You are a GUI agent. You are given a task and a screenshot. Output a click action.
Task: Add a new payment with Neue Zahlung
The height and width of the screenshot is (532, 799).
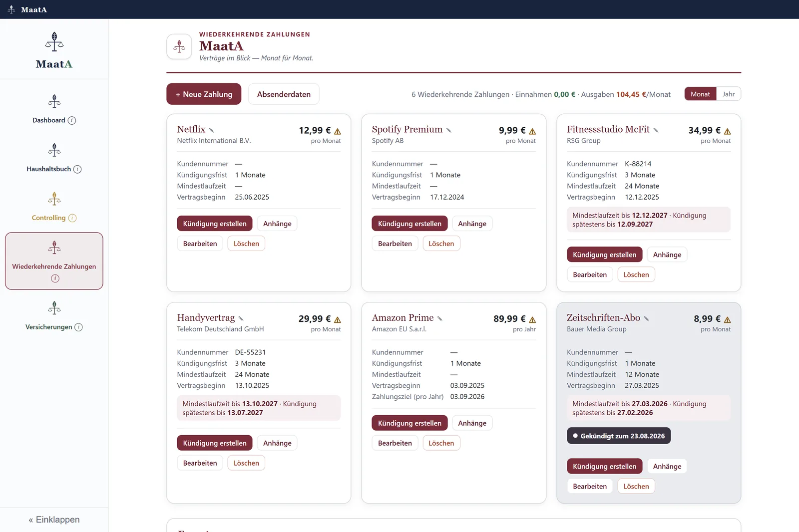(x=204, y=94)
